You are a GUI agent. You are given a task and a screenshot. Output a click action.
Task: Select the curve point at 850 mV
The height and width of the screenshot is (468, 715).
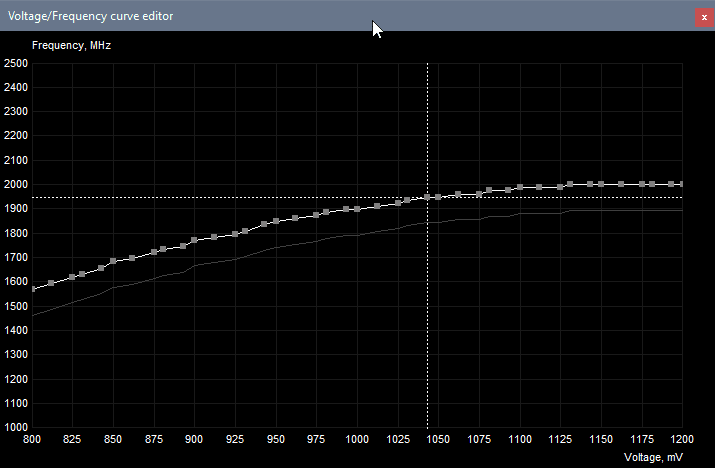(x=113, y=261)
